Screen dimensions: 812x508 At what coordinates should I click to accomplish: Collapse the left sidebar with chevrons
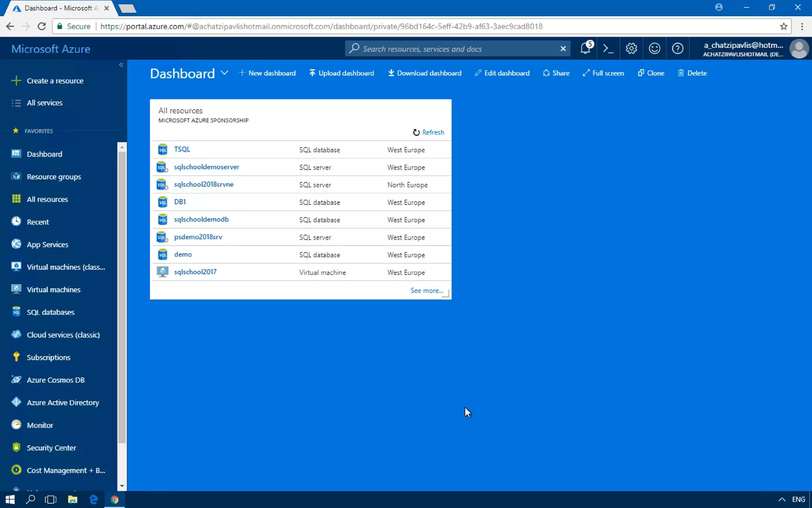tap(121, 65)
